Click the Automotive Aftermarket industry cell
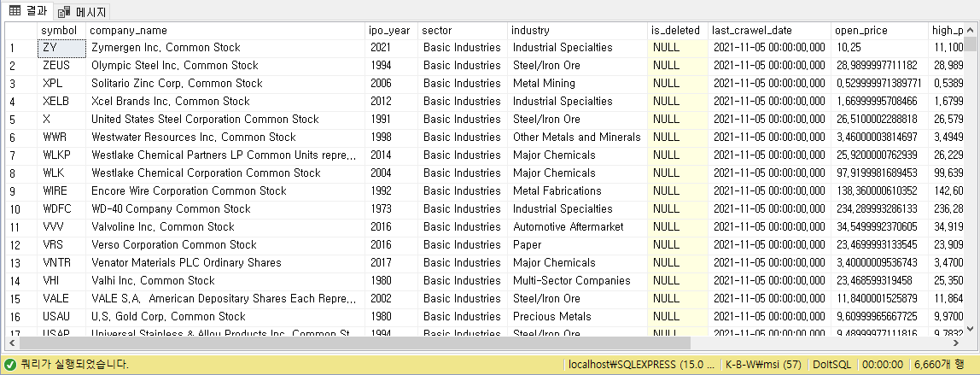The image size is (980, 375). (577, 227)
